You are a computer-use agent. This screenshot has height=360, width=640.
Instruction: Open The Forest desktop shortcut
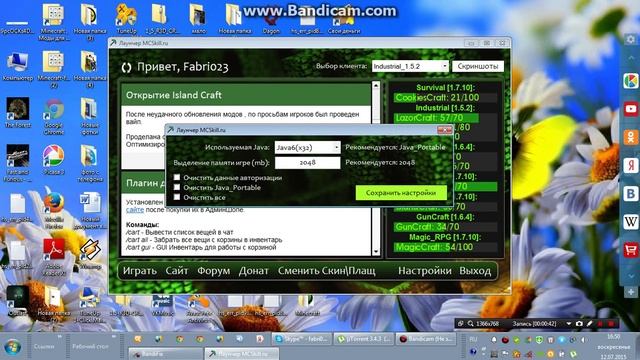click(18, 113)
